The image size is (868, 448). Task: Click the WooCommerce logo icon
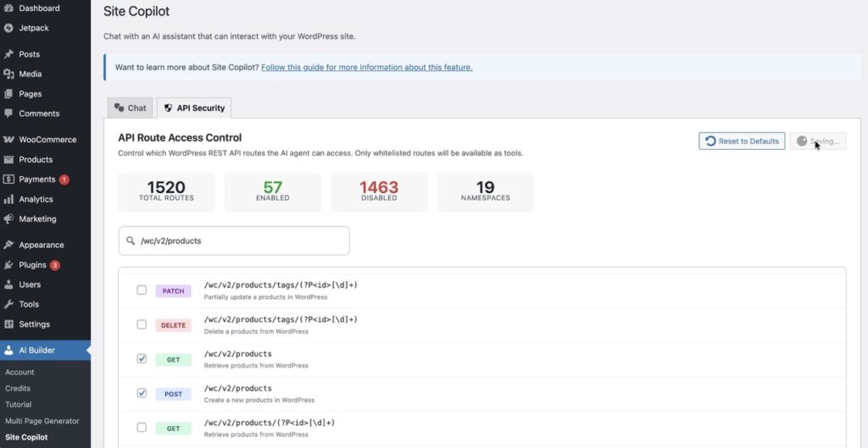(8, 140)
